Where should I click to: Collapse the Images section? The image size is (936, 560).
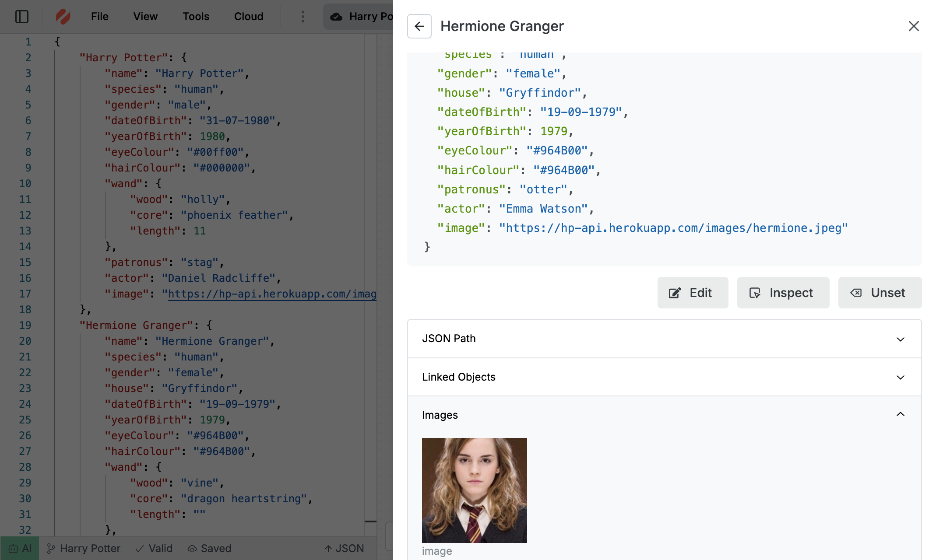pyautogui.click(x=664, y=415)
